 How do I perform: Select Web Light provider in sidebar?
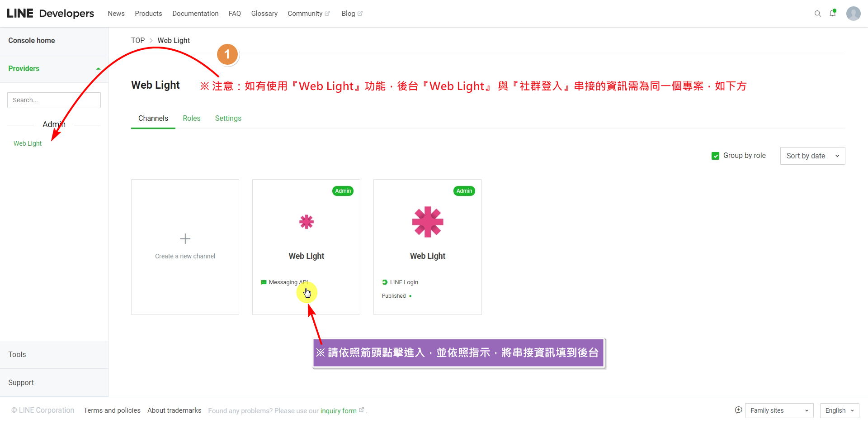(x=28, y=143)
